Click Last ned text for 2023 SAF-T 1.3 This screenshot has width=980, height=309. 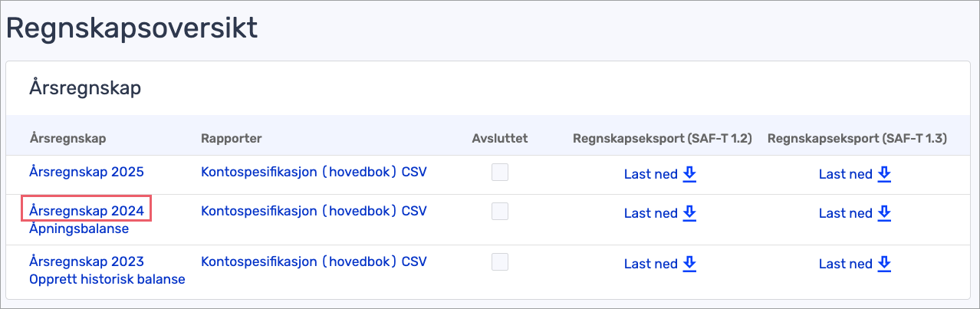pos(845,264)
